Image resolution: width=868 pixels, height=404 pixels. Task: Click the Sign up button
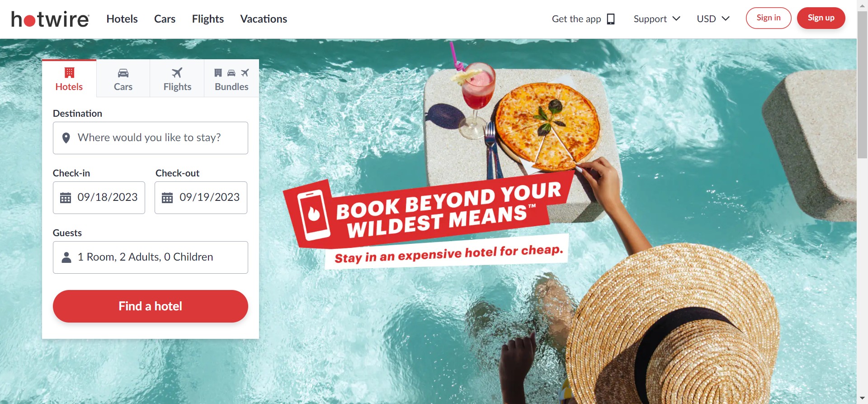point(821,18)
